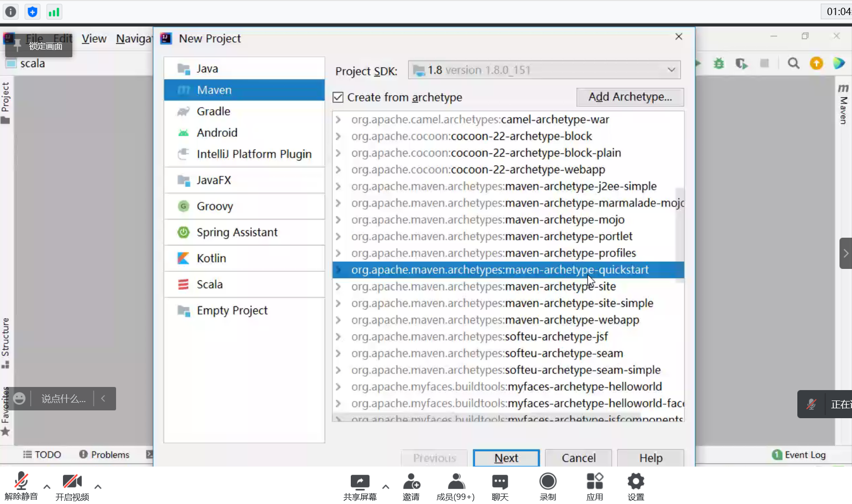Click the Add Archetype button
The width and height of the screenshot is (852, 504).
630,97
